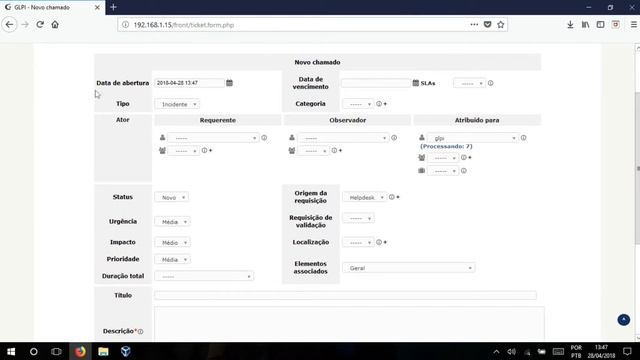Open the Tipo Incidente dropdown
This screenshot has width=640, height=360.
pyautogui.click(x=177, y=104)
